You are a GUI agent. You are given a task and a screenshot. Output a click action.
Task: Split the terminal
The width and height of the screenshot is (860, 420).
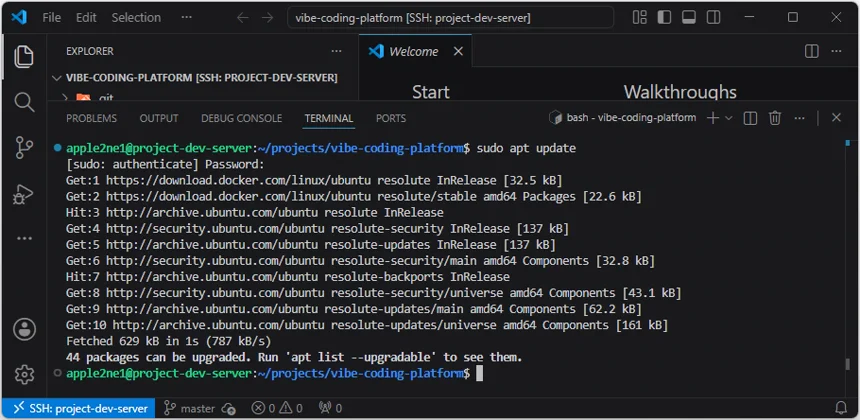click(750, 118)
